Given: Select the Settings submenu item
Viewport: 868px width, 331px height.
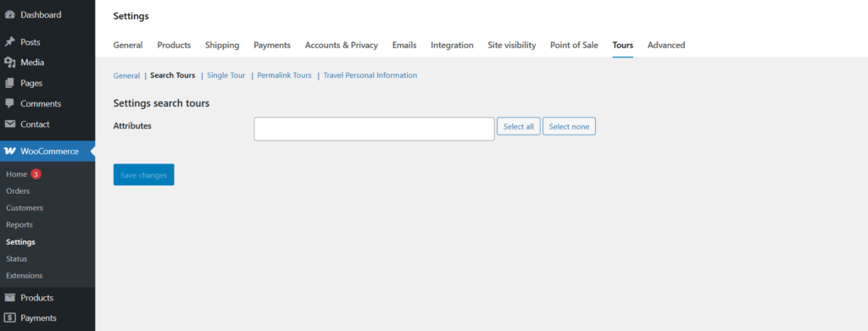Looking at the screenshot, I should click(20, 241).
